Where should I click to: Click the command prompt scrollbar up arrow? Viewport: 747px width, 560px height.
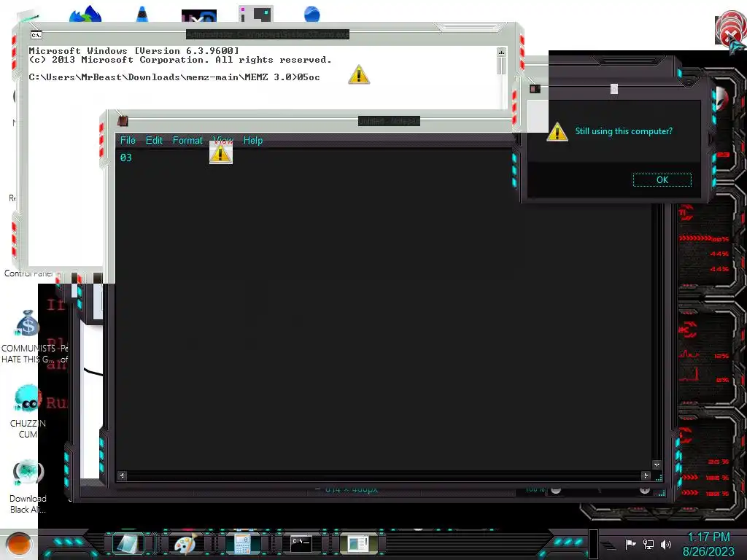point(501,52)
